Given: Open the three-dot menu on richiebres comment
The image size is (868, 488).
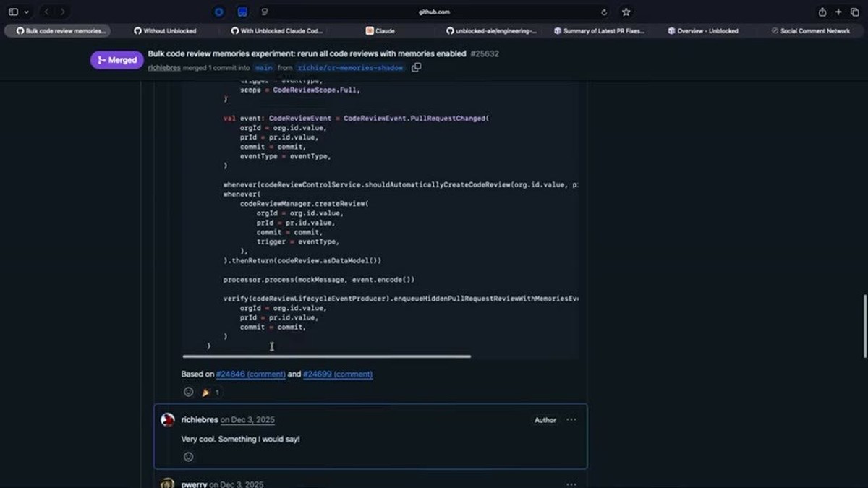Looking at the screenshot, I should point(571,419).
